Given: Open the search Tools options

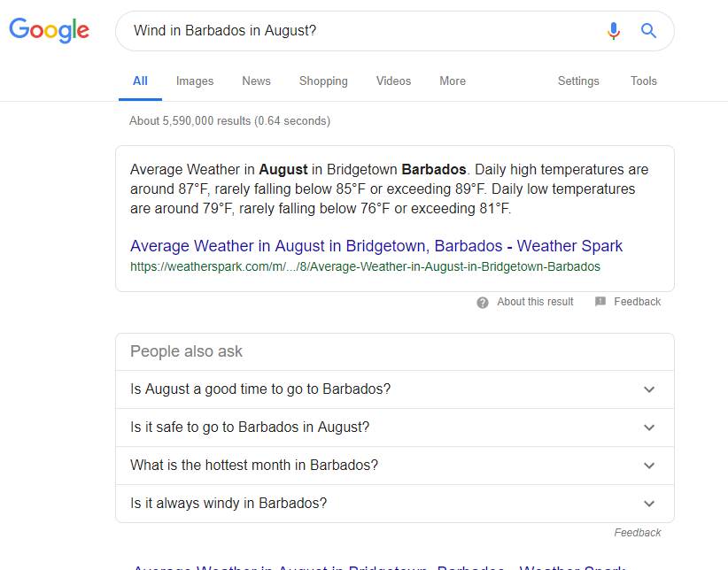Looking at the screenshot, I should [644, 81].
